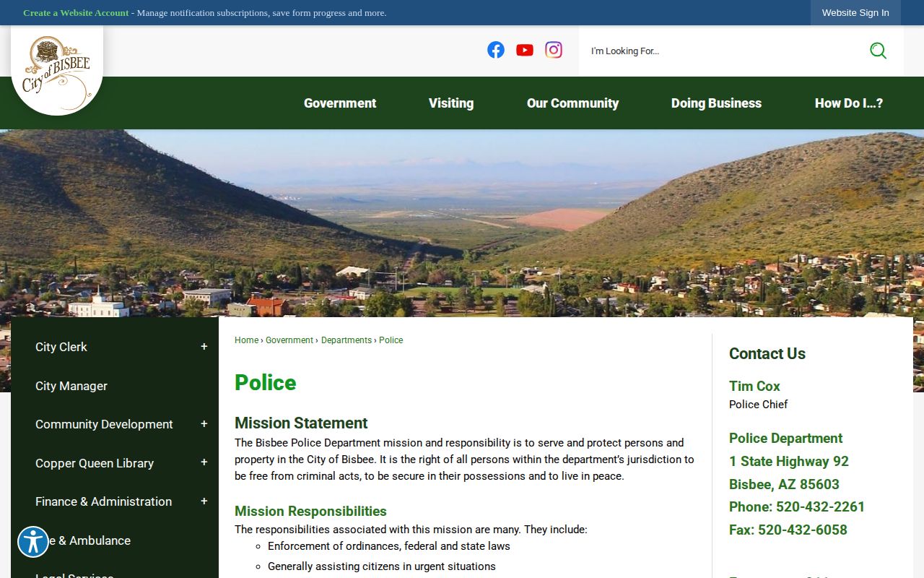Image resolution: width=924 pixels, height=578 pixels.
Task: Click the Website Sign In button
Action: point(855,13)
